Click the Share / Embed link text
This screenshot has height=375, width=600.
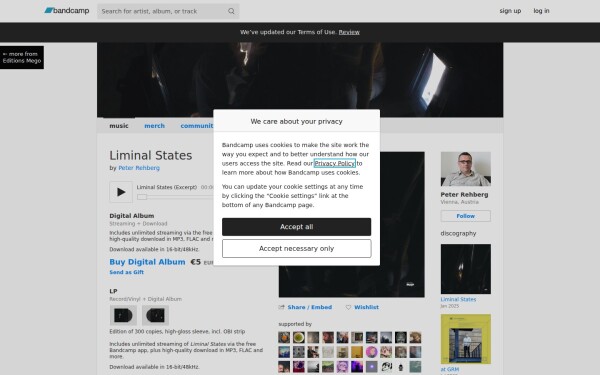click(310, 307)
